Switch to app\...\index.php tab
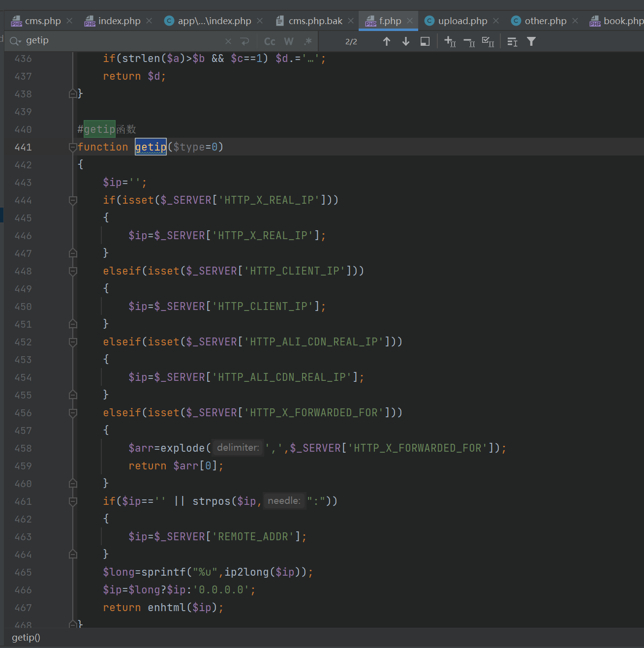This screenshot has width=644, height=648. 215,21
